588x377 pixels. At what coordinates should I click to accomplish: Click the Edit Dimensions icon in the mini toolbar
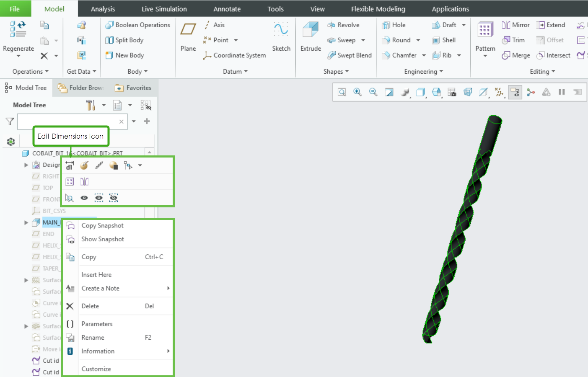tap(70, 165)
